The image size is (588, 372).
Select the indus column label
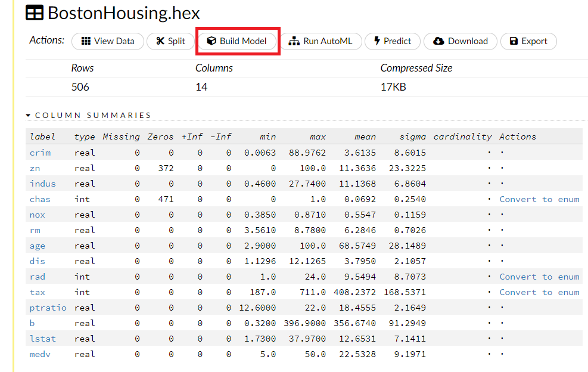[x=42, y=184]
